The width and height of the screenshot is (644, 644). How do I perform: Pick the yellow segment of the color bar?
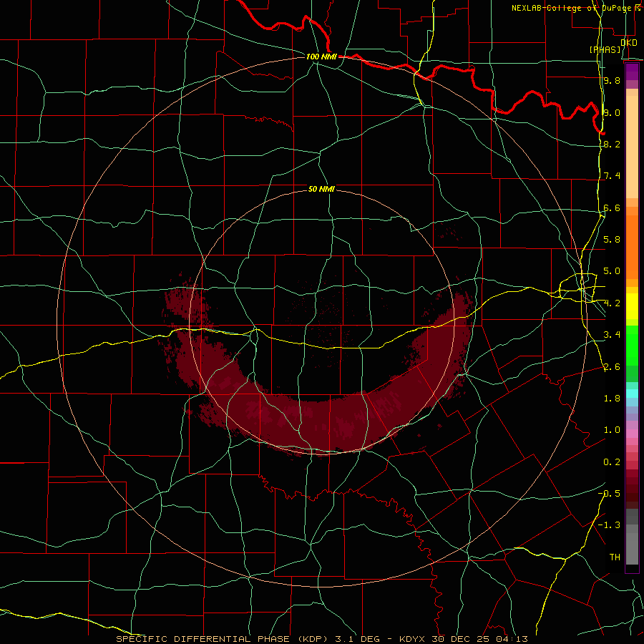tap(632, 306)
